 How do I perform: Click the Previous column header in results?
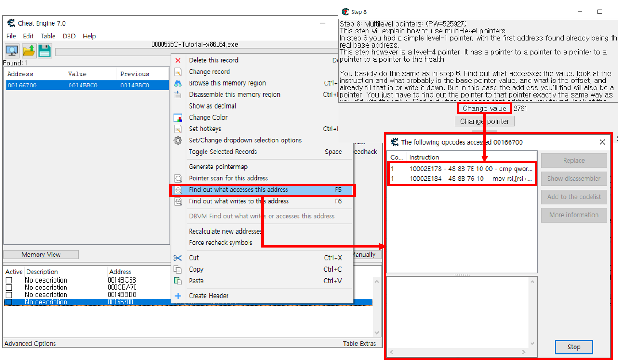coord(143,74)
